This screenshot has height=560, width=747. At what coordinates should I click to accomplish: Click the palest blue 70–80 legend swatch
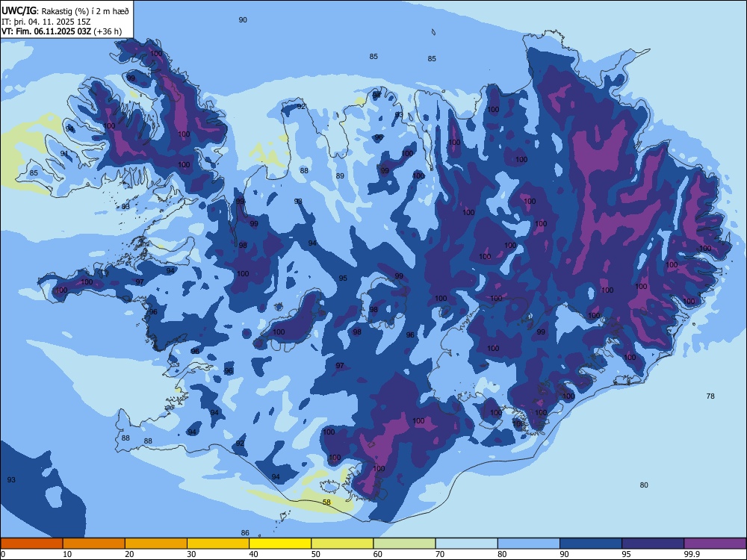(467, 544)
